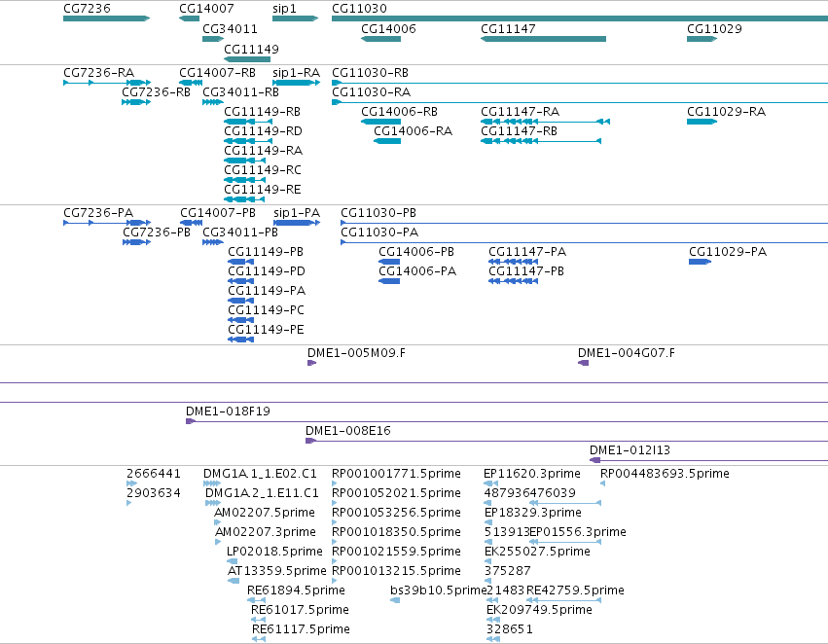Screen dimensions: 828x644
Task: Click the CG7236 gene label
Action: [x=87, y=9]
